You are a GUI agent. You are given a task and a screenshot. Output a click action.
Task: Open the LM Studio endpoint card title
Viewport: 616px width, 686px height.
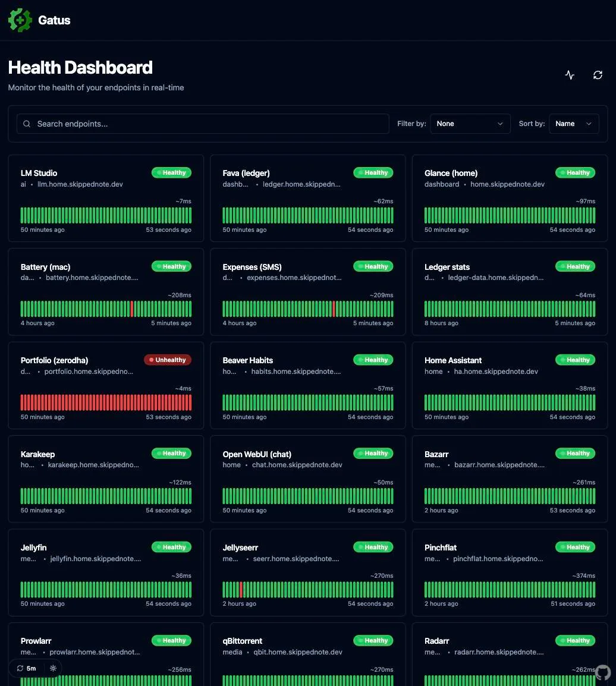tap(39, 173)
